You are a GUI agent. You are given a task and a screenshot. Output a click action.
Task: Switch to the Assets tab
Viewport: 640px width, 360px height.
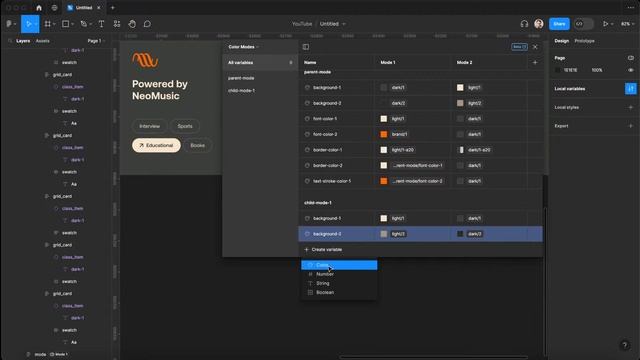click(42, 41)
